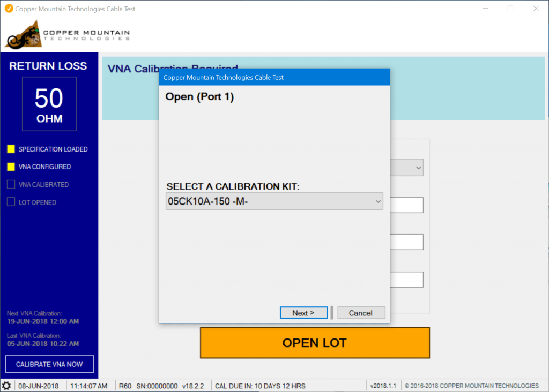Screen dimensions: 549x392
Task: Click the orange Open Lot button
Action: pyautogui.click(x=315, y=343)
